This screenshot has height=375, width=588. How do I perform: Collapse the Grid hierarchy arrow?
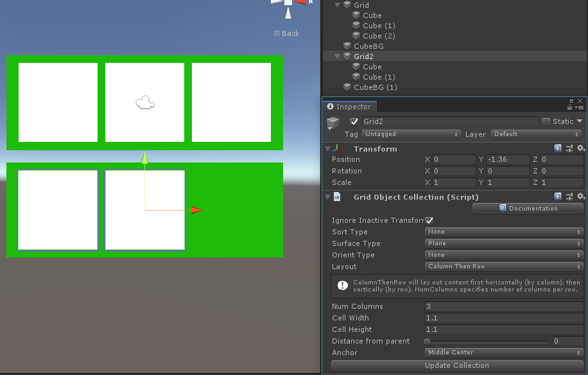337,5
